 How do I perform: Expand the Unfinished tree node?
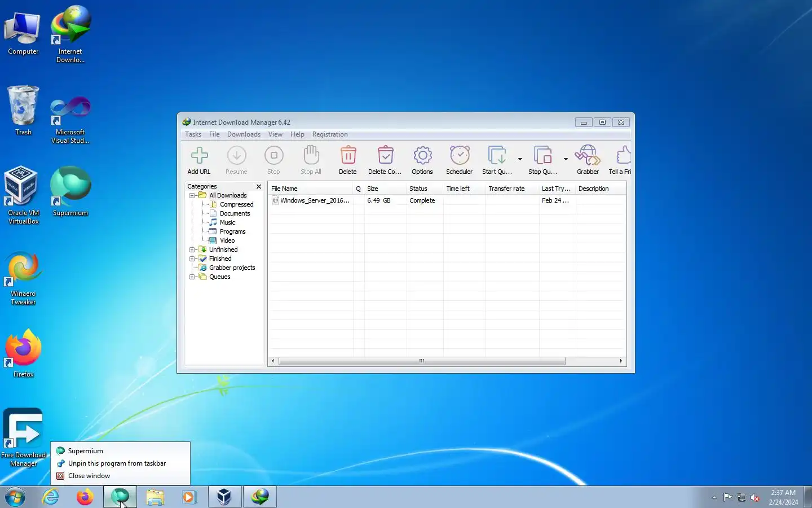pos(192,249)
